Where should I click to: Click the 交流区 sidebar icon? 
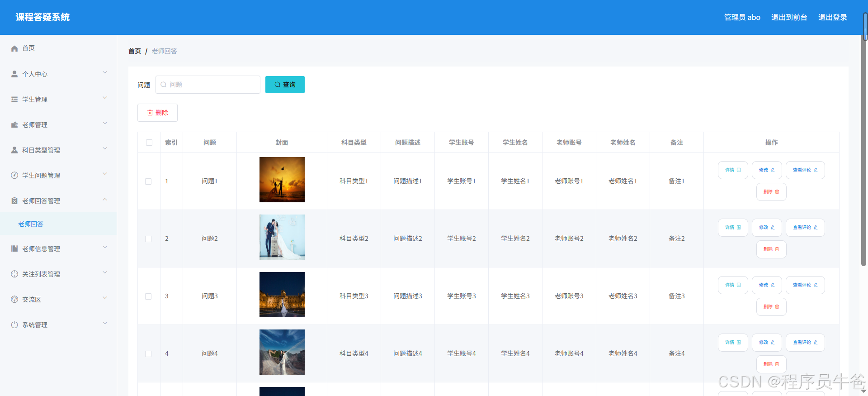point(14,299)
